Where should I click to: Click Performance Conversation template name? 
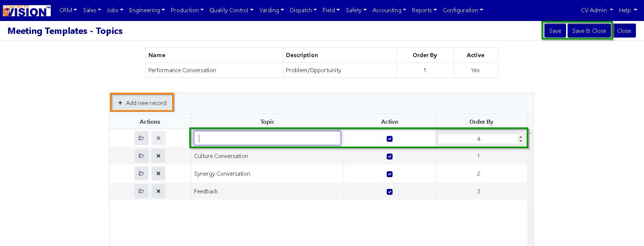pos(182,70)
